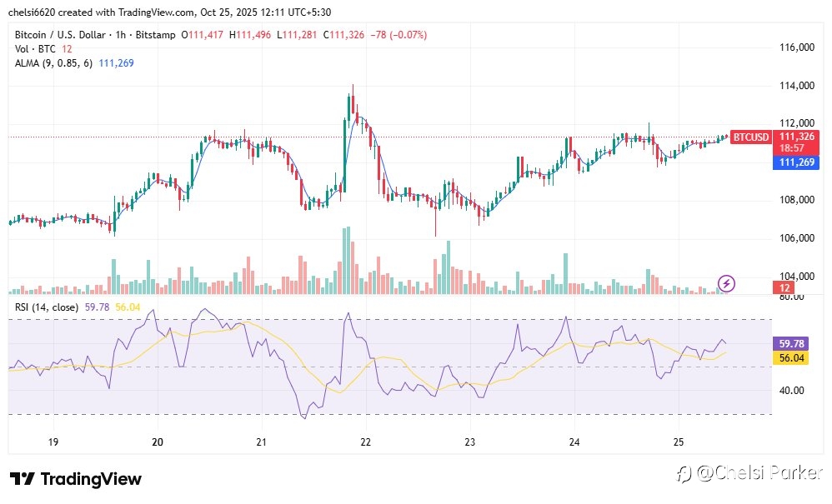Click the Bitstamp exchange label
This screenshot has height=504, width=832.
155,35
